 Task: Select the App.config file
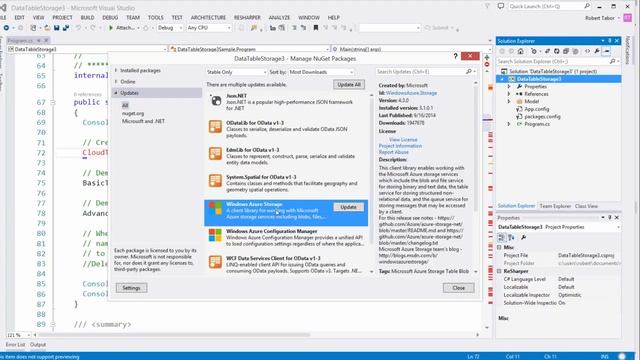point(536,109)
